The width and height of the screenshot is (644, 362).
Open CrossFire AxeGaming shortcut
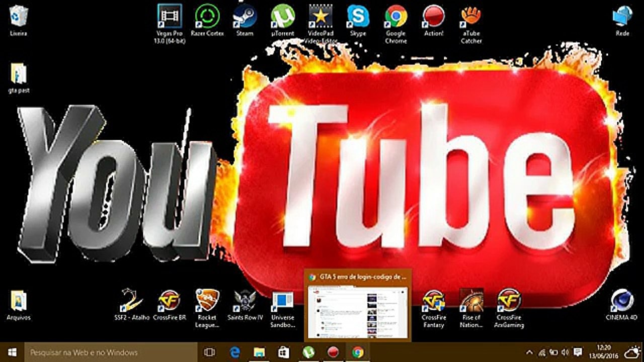(509, 308)
